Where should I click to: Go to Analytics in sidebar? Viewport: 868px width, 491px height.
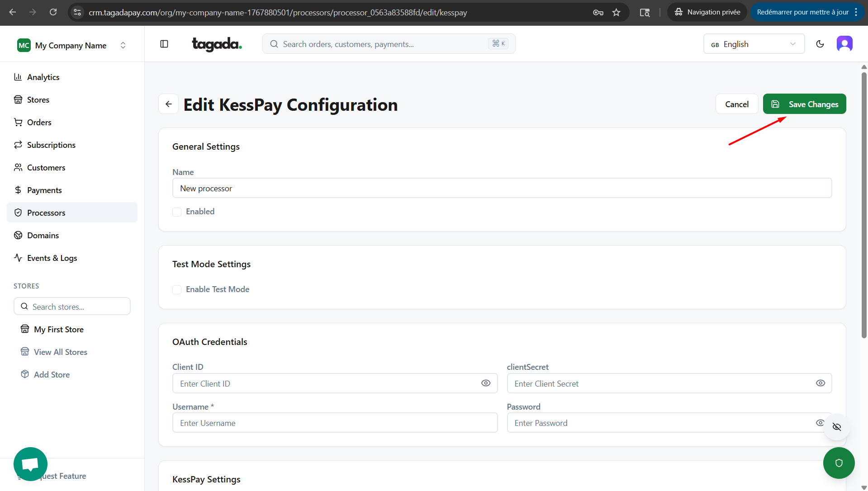[x=43, y=77]
